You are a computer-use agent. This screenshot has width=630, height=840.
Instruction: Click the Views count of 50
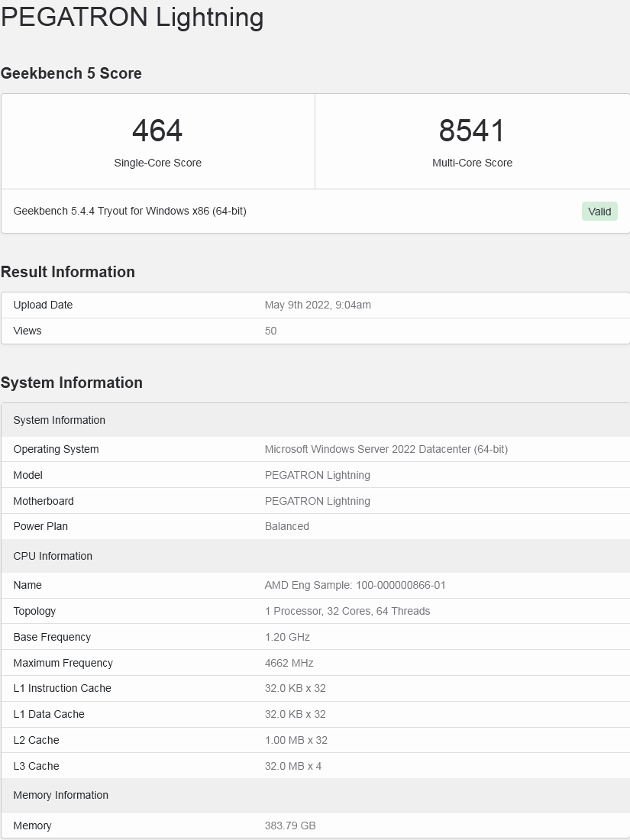[x=270, y=331]
